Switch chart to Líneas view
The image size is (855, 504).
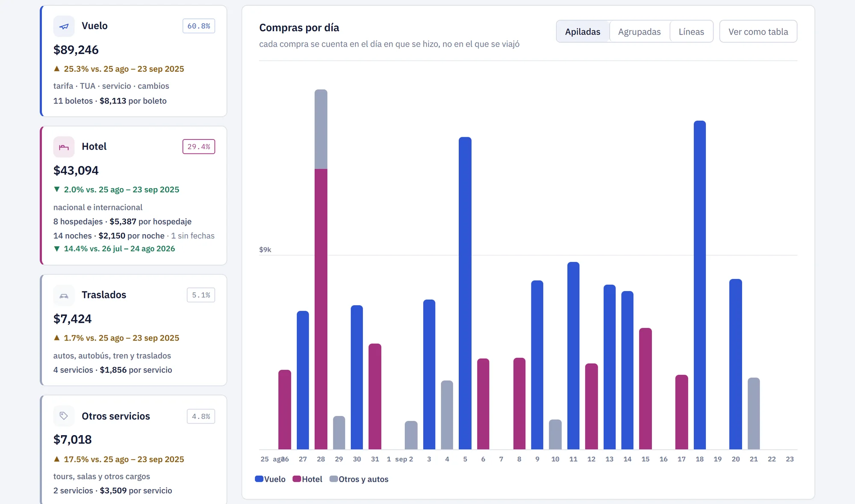pyautogui.click(x=691, y=31)
